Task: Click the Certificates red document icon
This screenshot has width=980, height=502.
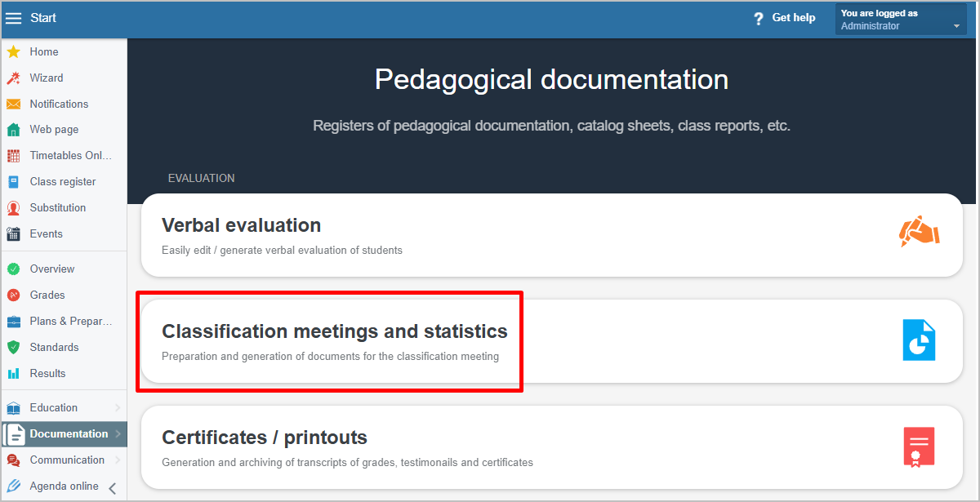Action: click(x=919, y=446)
